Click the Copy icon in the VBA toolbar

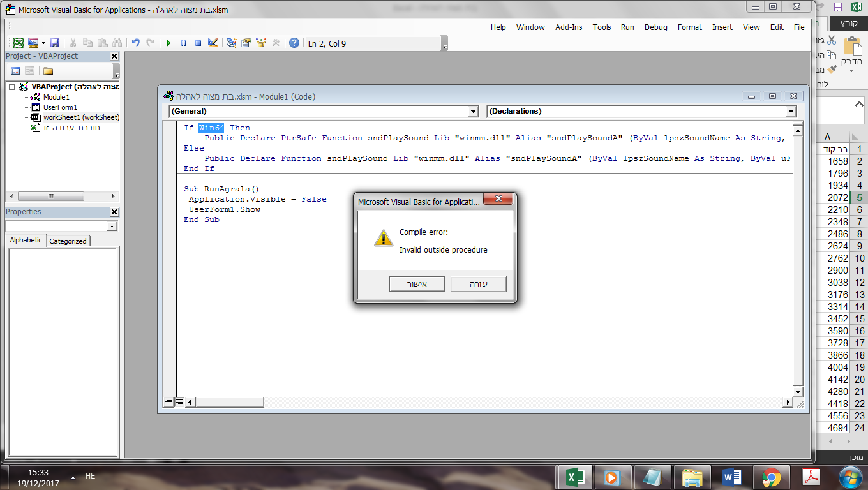(x=87, y=43)
